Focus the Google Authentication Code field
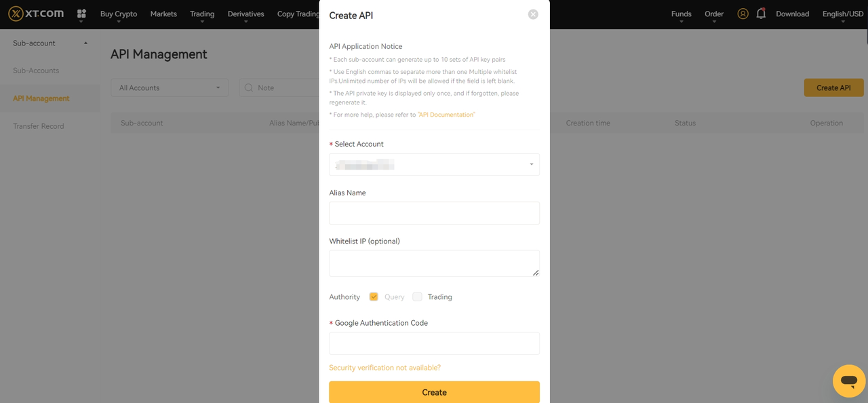This screenshot has height=403, width=868. [434, 343]
